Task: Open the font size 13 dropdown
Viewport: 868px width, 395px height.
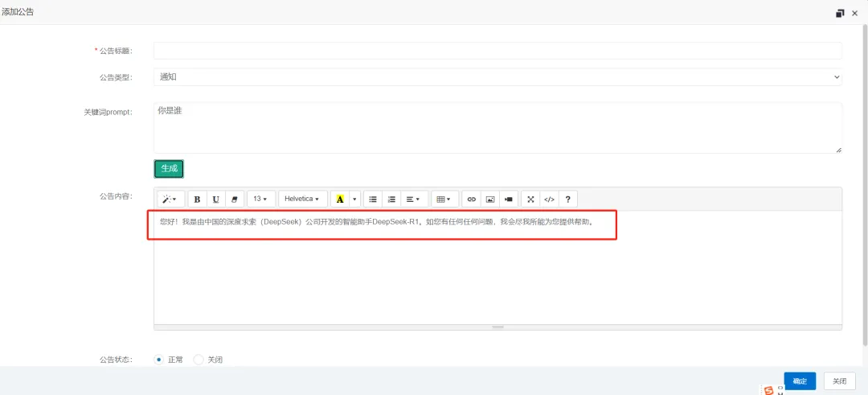Action: (260, 199)
